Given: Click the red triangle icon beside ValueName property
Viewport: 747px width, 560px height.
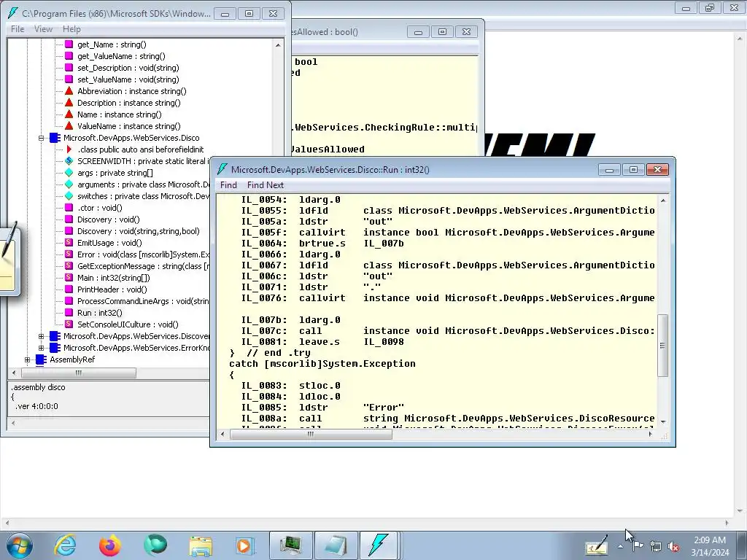Looking at the screenshot, I should pyautogui.click(x=69, y=126).
